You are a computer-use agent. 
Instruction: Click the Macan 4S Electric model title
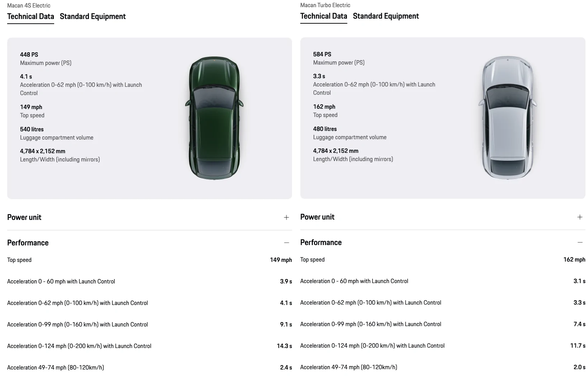tap(29, 5)
